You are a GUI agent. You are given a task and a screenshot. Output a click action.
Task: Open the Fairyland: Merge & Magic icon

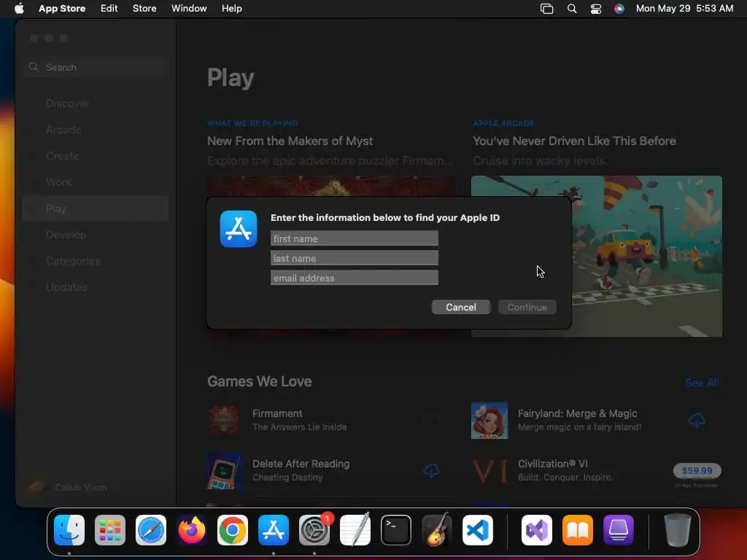pos(489,421)
